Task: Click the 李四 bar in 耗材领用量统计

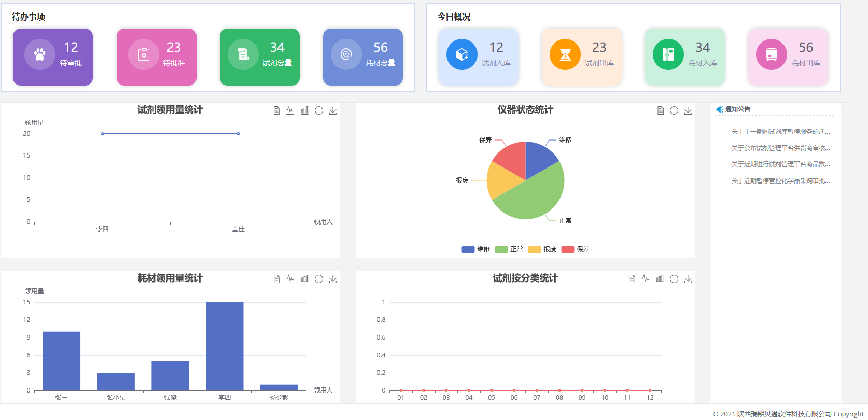Action: pos(225,346)
